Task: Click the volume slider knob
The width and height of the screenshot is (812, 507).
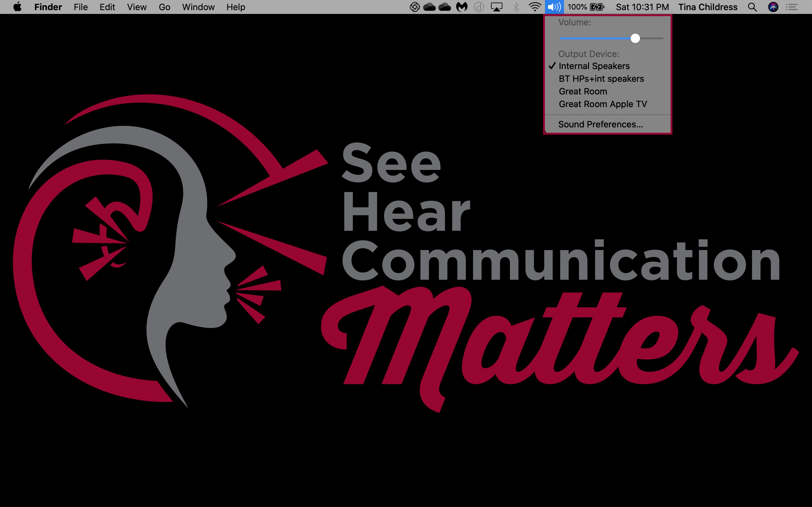Action: [x=635, y=38]
